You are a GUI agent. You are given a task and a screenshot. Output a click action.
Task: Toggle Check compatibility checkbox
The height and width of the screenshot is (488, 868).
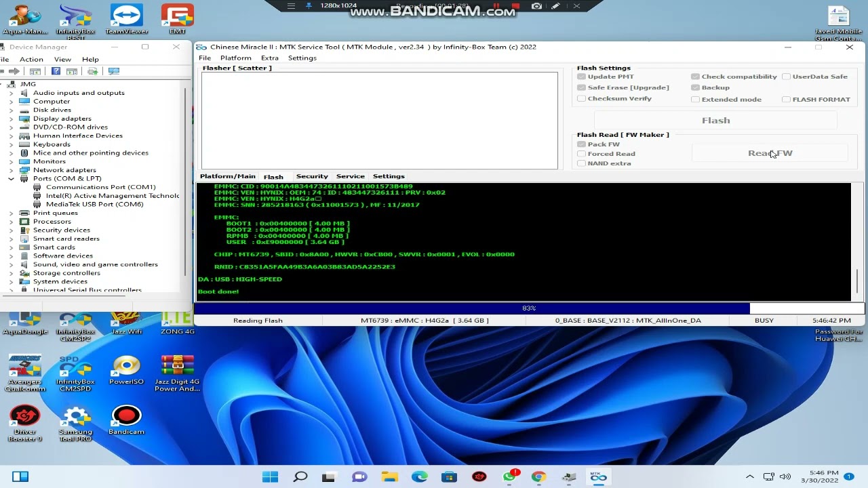click(695, 77)
